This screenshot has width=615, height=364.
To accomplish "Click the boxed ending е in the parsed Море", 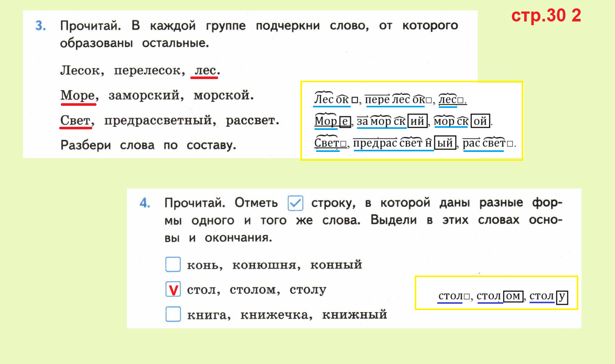I will (345, 121).
